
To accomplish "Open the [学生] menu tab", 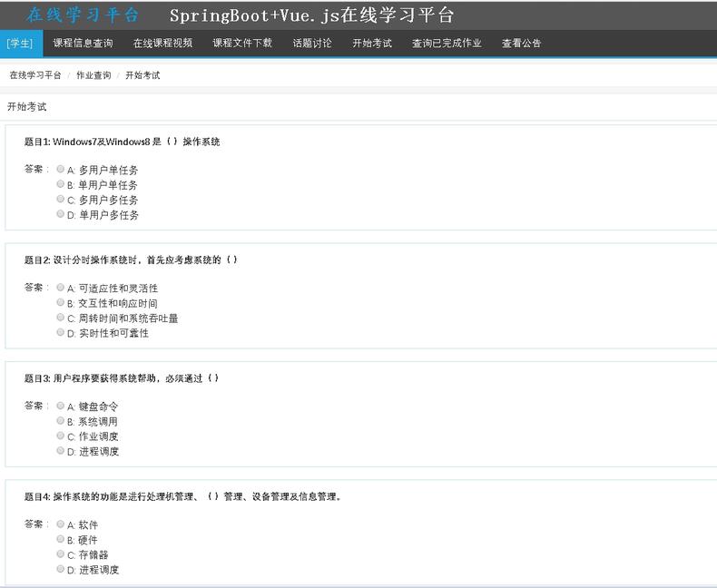I will click(x=21, y=44).
